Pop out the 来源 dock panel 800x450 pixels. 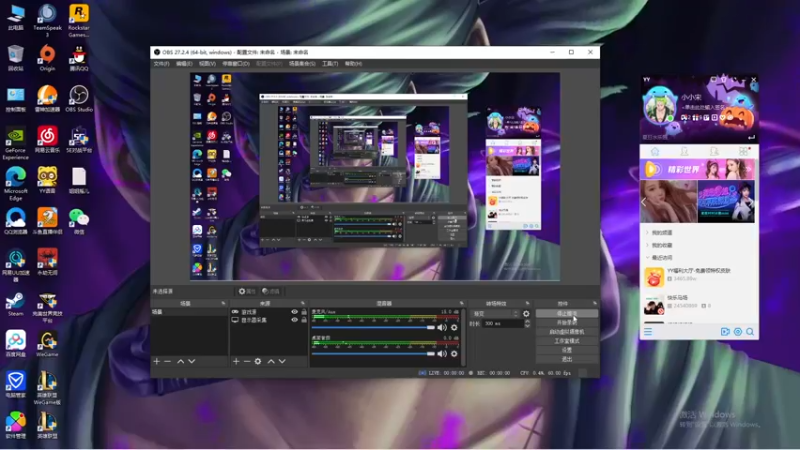pyautogui.click(x=303, y=304)
